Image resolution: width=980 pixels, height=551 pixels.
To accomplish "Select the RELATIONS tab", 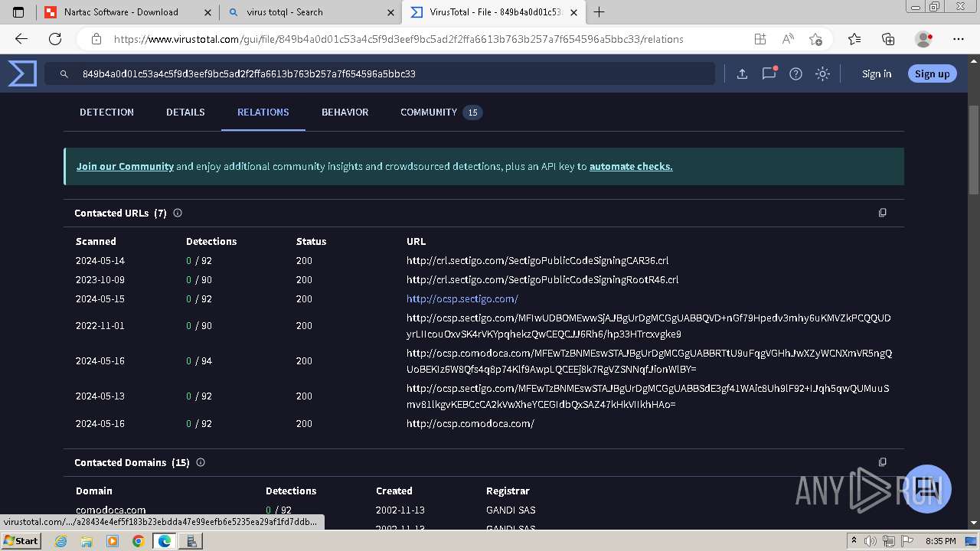I will pos(263,112).
